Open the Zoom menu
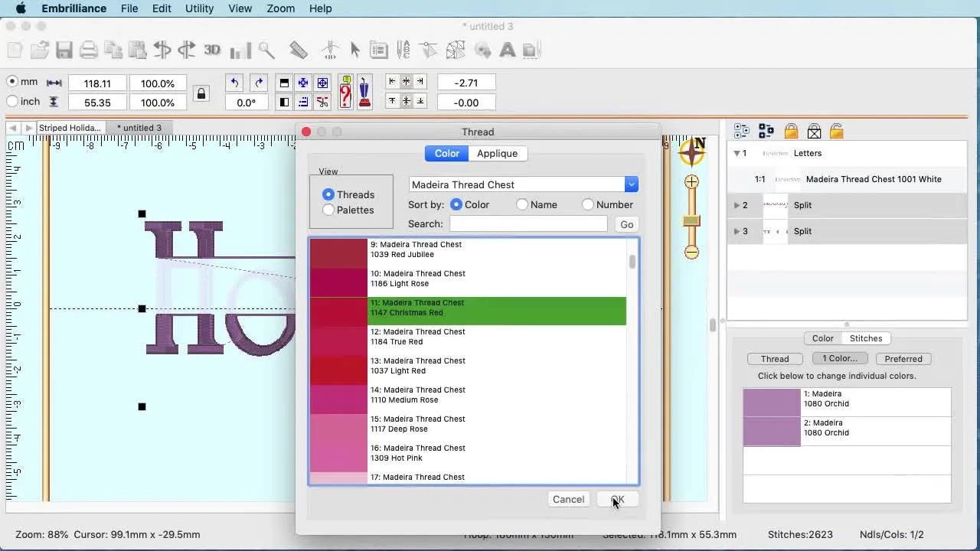Image resolution: width=980 pixels, height=551 pixels. coord(280,8)
